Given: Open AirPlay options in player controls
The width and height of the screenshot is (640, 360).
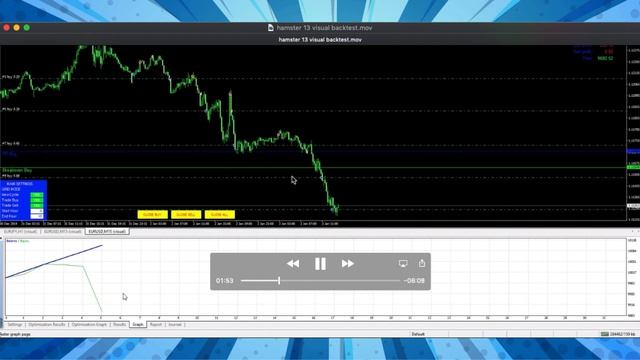Looking at the screenshot, I should tap(403, 264).
